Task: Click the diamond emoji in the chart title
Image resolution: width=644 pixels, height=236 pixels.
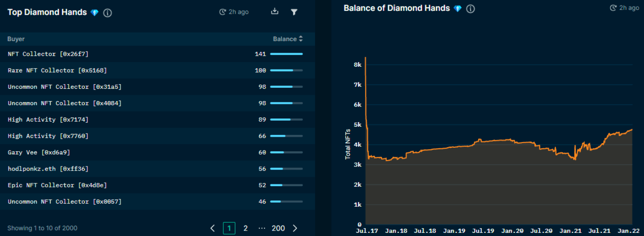Action: 458,9
